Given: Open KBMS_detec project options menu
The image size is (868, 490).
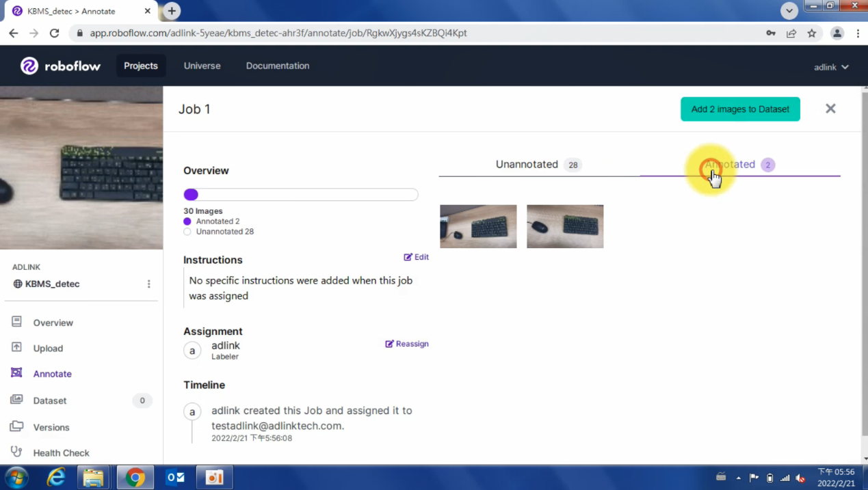Looking at the screenshot, I should [148, 284].
